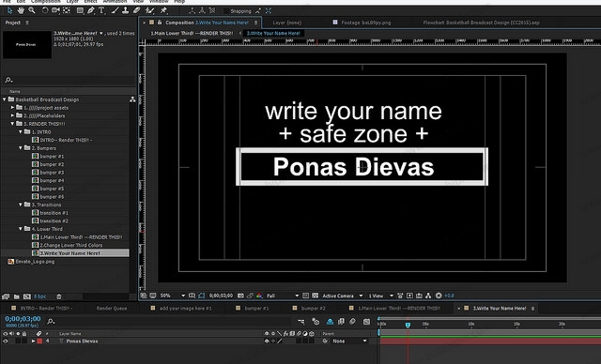Screen dimensions: 601x364
Task: Switch to bumper #1 timeline tab
Action: (256, 308)
